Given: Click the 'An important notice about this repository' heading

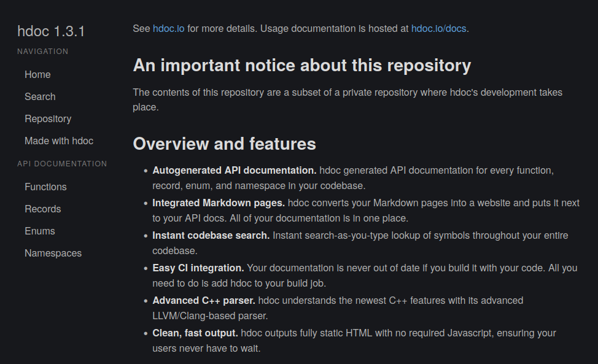Looking at the screenshot, I should coord(301,65).
